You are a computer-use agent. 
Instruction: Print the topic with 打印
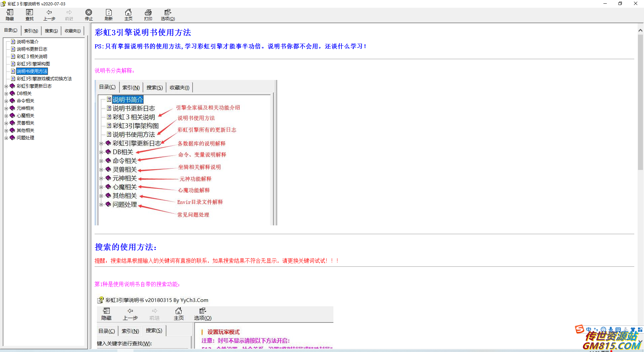tap(148, 15)
